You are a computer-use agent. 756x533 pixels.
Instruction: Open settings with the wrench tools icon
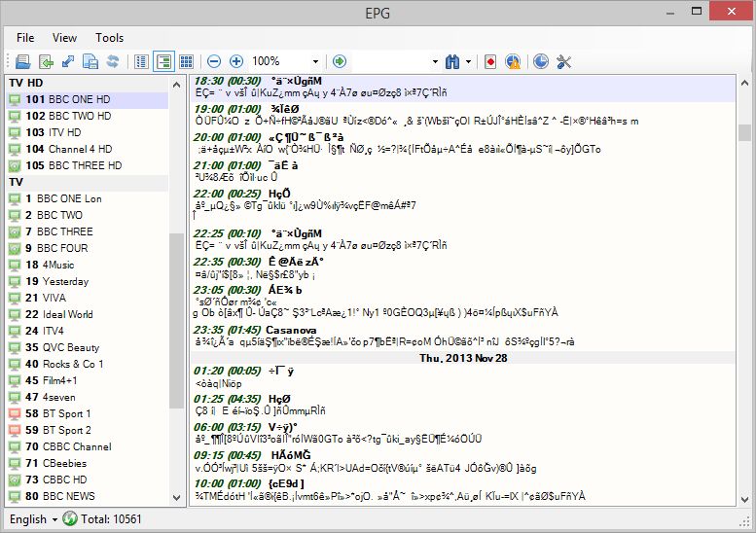[564, 61]
